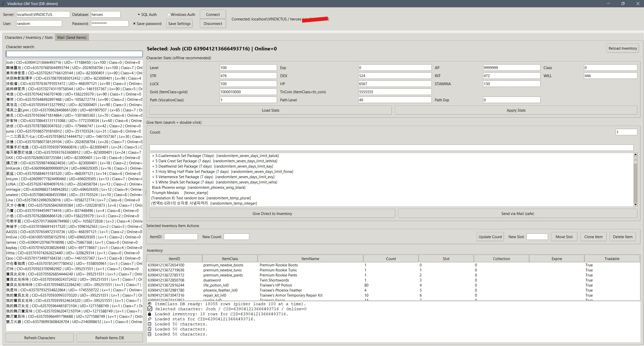This screenshot has height=346, width=644.
Task: Sort inventory by ItemID column header
Action: click(x=174, y=259)
